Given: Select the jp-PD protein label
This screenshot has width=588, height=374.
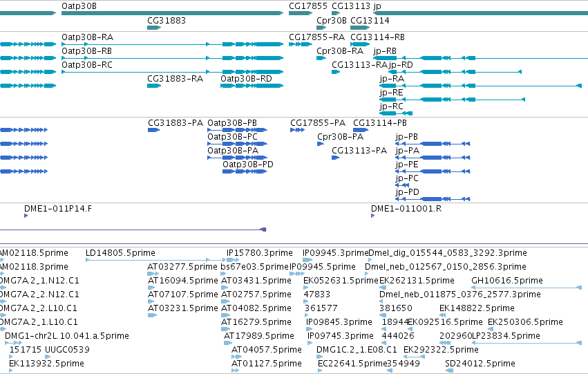Looking at the screenshot, I should coord(407,192).
